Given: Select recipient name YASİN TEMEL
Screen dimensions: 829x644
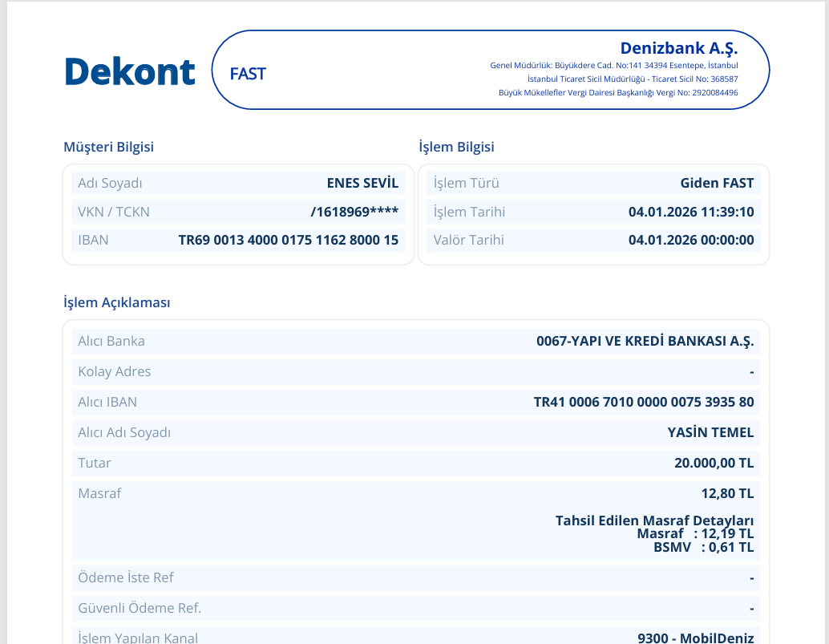Looking at the screenshot, I should click(x=710, y=432).
